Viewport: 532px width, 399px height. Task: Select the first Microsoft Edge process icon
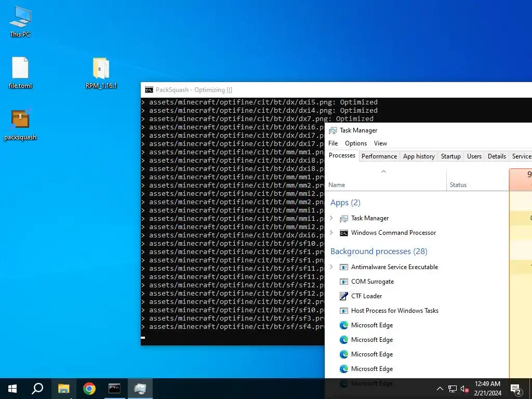344,325
